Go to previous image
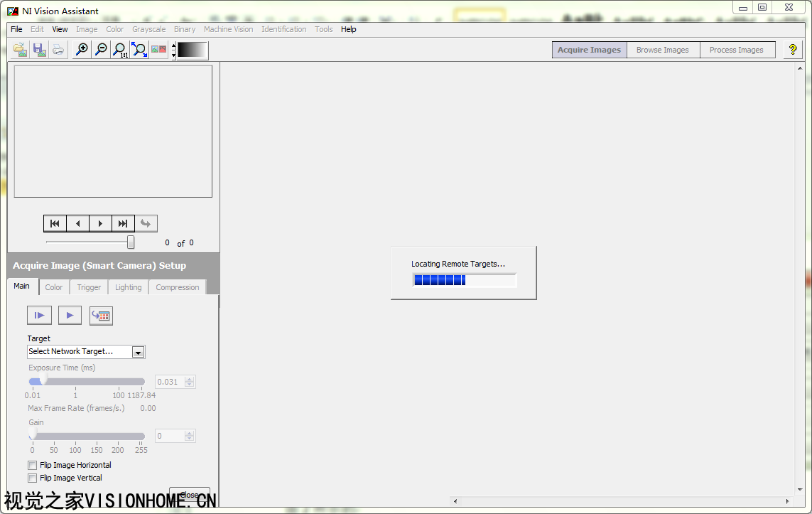The image size is (812, 514). [77, 224]
